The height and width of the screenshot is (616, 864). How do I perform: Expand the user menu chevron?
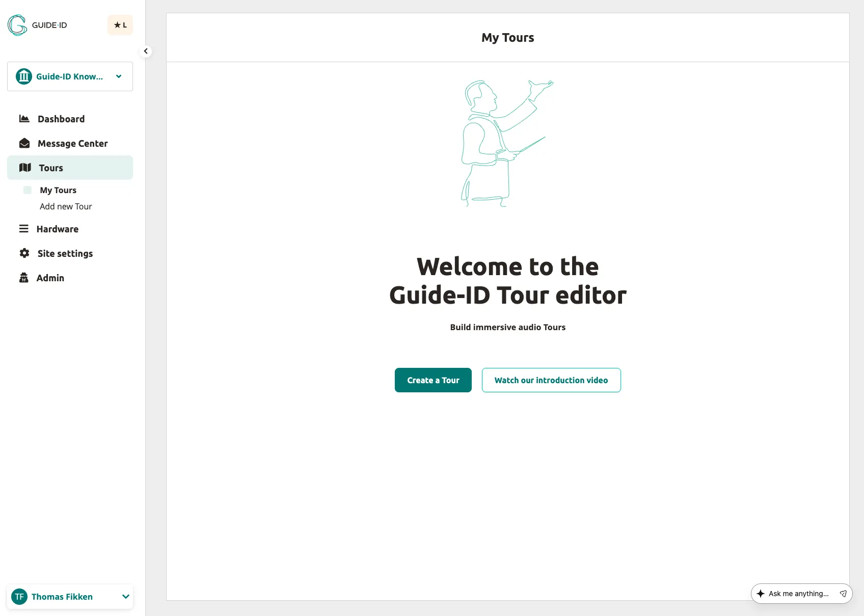point(126,597)
